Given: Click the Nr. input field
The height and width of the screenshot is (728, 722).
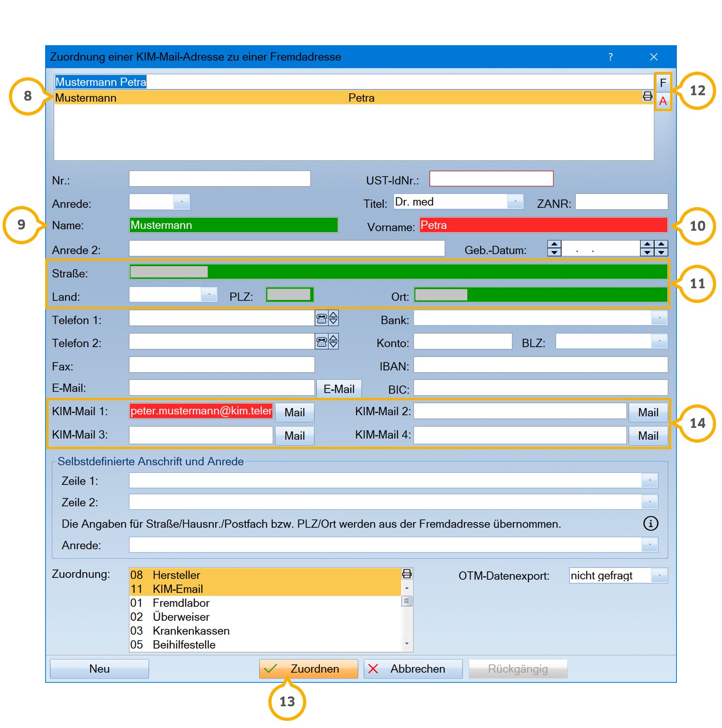Looking at the screenshot, I should pyautogui.click(x=220, y=179).
